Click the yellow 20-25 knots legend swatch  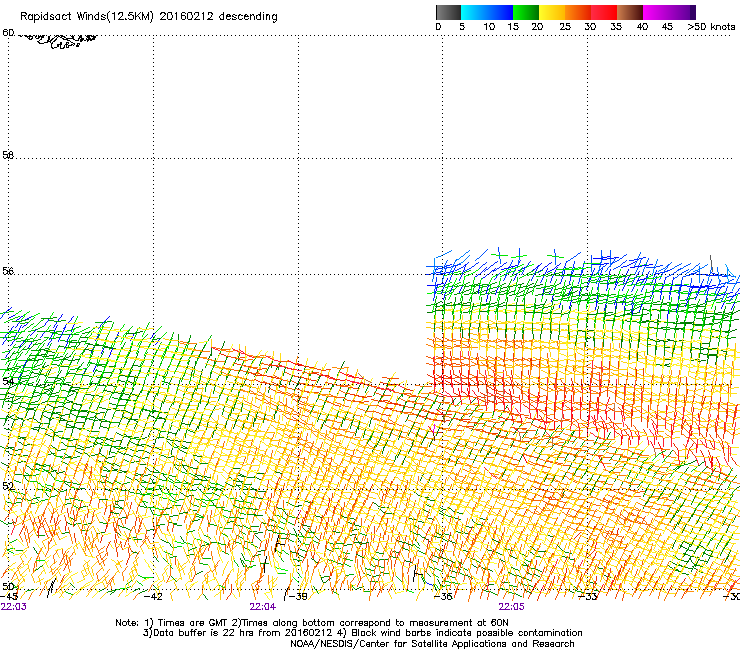[552, 12]
